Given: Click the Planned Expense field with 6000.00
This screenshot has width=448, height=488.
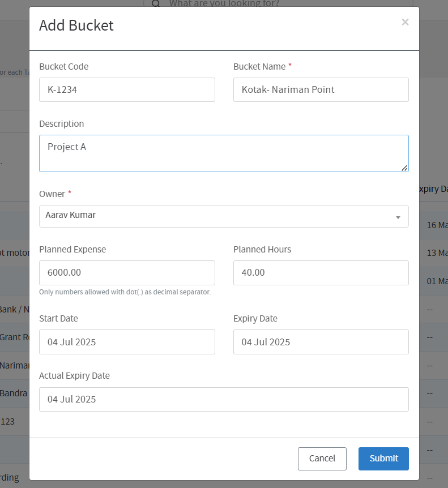Looking at the screenshot, I should [127, 272].
